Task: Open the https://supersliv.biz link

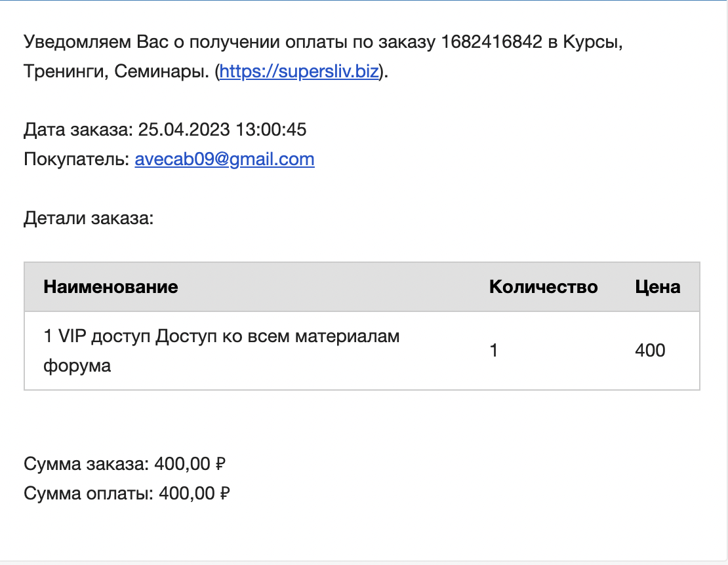Action: [299, 71]
